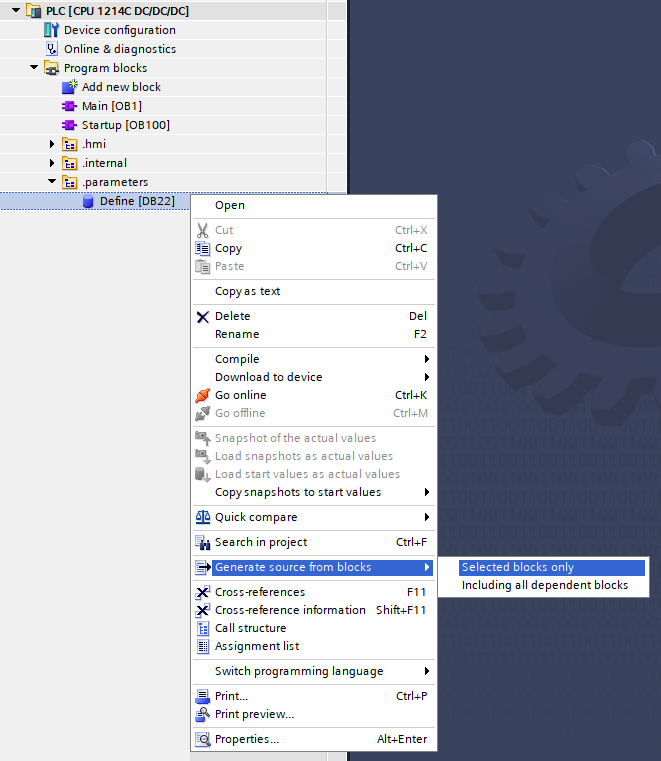Click the Assignment list icon
This screenshot has height=761, width=661.
(202, 646)
